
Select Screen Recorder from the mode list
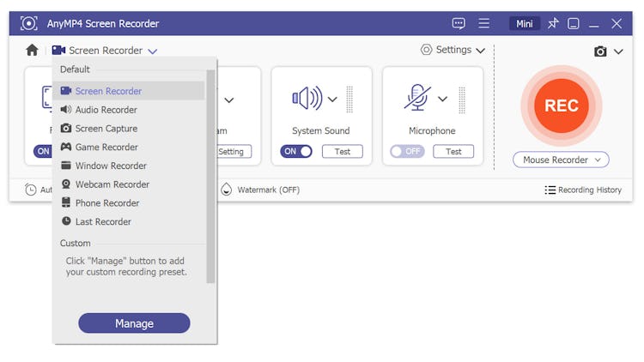point(129,91)
